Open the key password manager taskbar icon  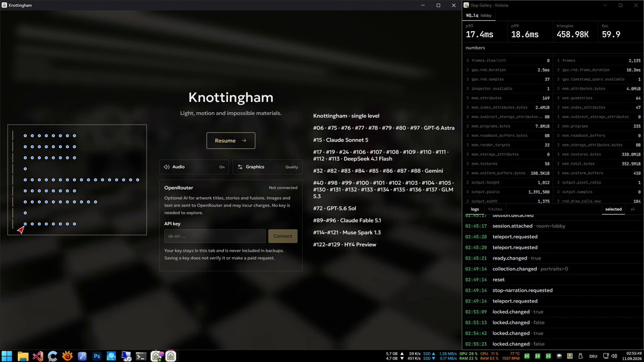pyautogui.click(x=82, y=356)
